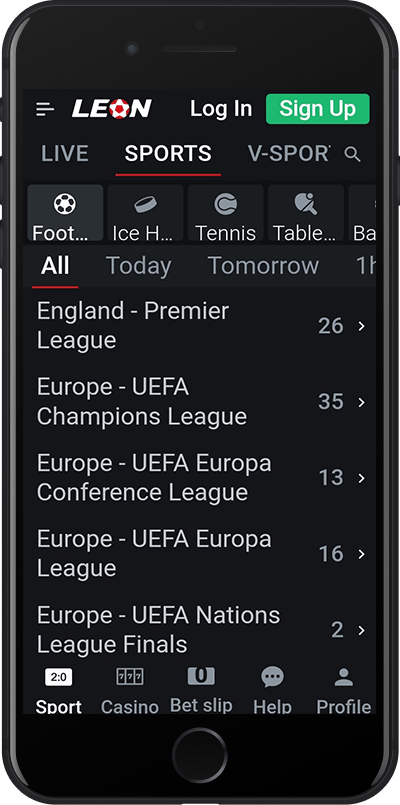The image size is (400, 805).
Task: Choose the Tennis ball icon
Action: pyautogui.click(x=225, y=204)
